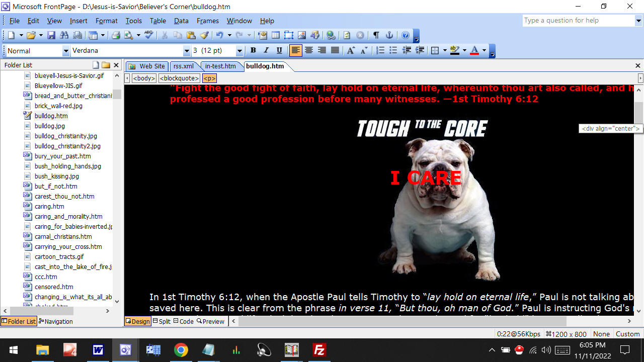644x362 pixels.
Task: Open the Verdana font dropdown
Action: coord(187,51)
